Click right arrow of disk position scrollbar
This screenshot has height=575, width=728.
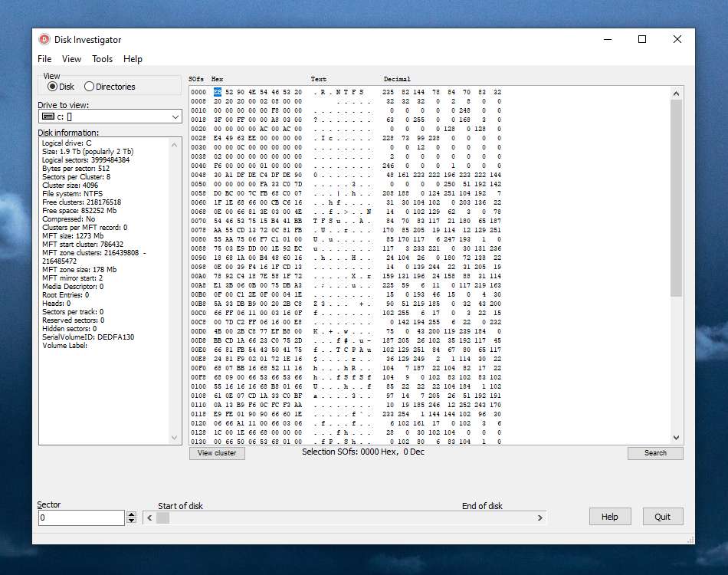pos(540,517)
